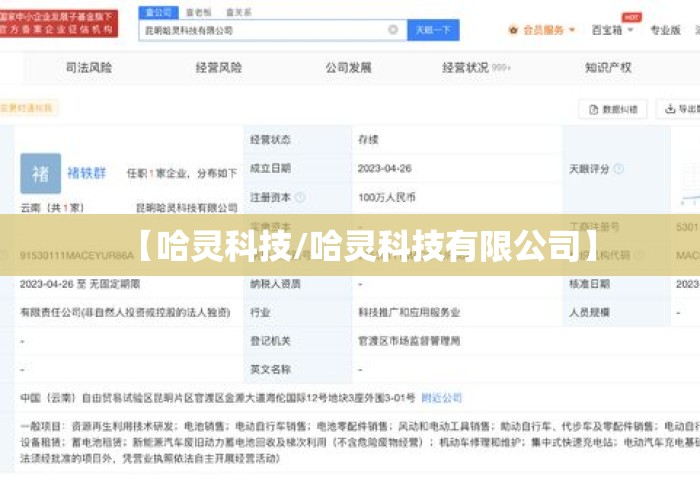
Task: Select the 官渡区市场监督管理局 registration authority
Action: tap(409, 341)
